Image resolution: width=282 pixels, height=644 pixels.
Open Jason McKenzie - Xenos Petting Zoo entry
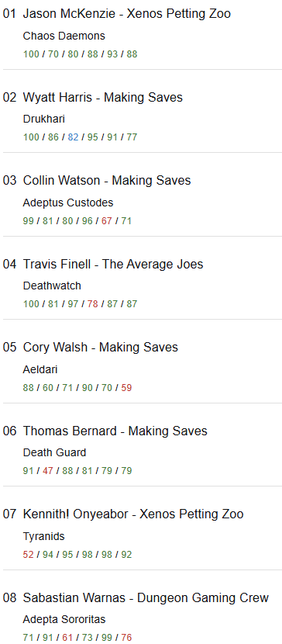click(126, 14)
